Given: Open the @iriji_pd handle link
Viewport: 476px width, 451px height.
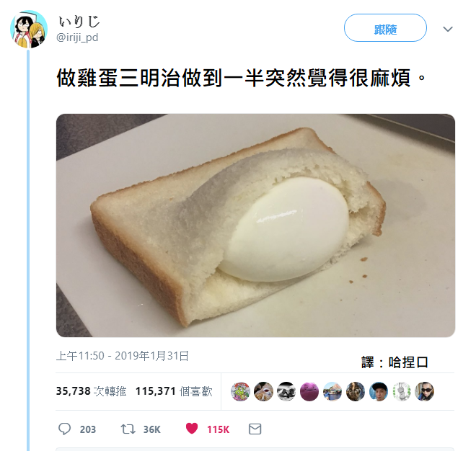Looking at the screenshot, I should [x=77, y=37].
